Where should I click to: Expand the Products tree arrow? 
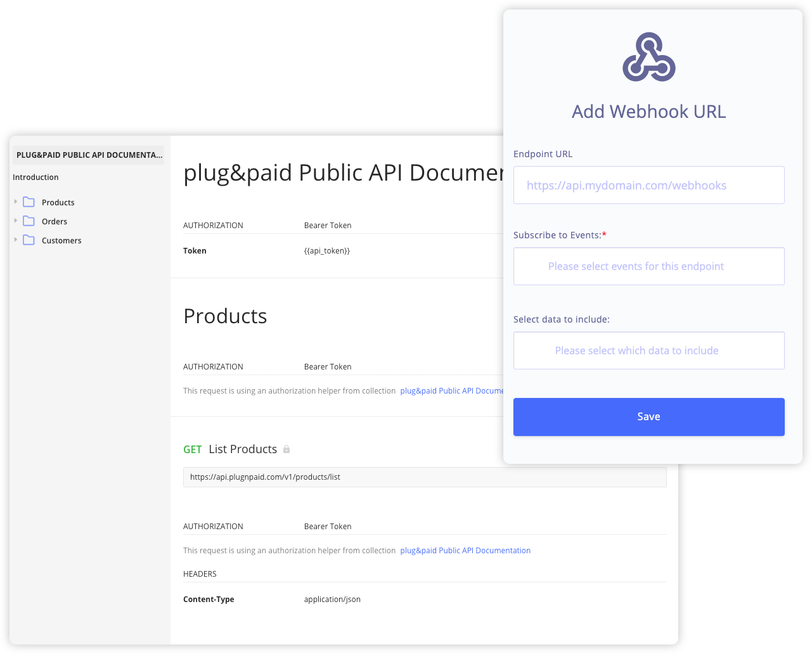pyautogui.click(x=16, y=202)
